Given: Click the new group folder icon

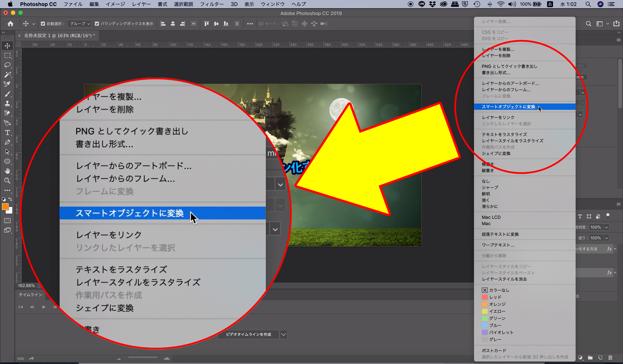Looking at the screenshot, I should (x=590, y=358).
